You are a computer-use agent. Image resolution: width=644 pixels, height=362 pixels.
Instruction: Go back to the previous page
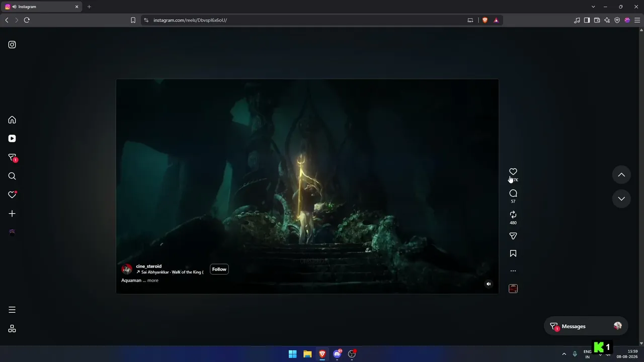[7, 20]
